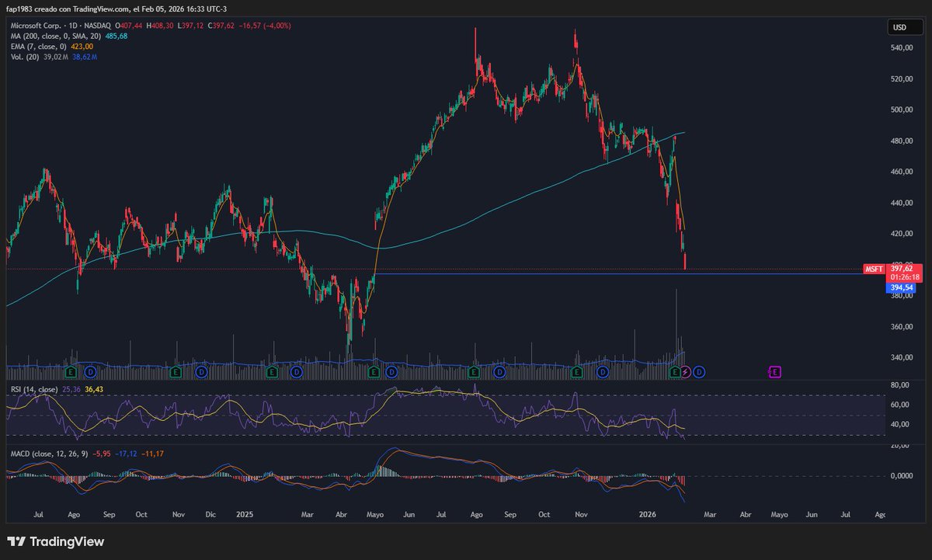Click the 0,0000 MACD axis label
This screenshot has height=560, width=932.
(x=901, y=476)
